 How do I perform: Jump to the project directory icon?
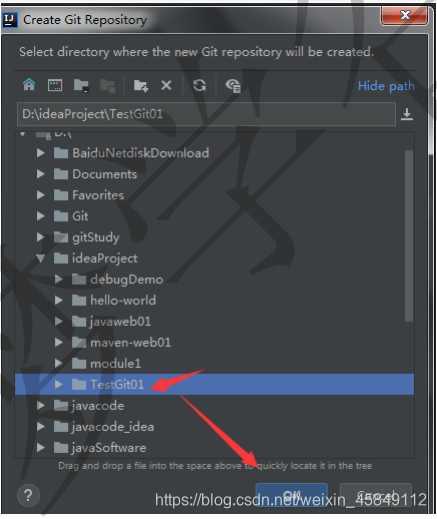pyautogui.click(x=81, y=85)
